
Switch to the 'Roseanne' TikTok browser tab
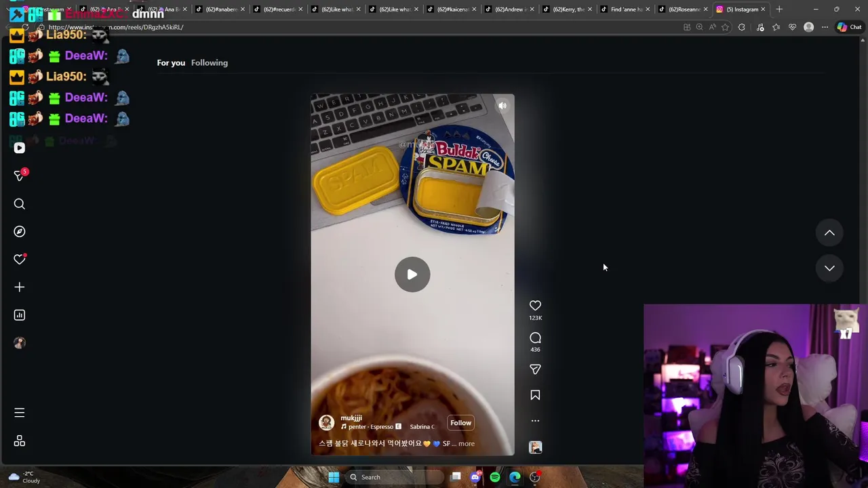point(684,9)
